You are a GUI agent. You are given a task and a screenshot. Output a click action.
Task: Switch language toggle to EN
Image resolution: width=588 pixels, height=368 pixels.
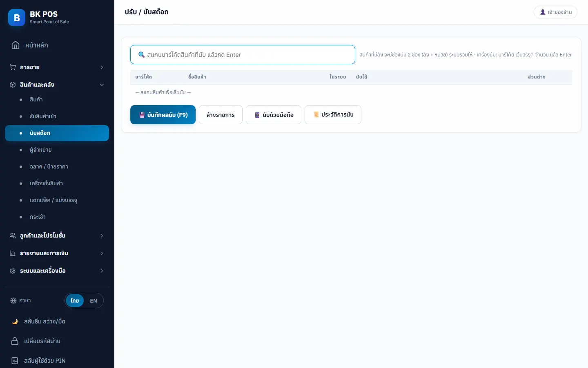[x=94, y=301]
